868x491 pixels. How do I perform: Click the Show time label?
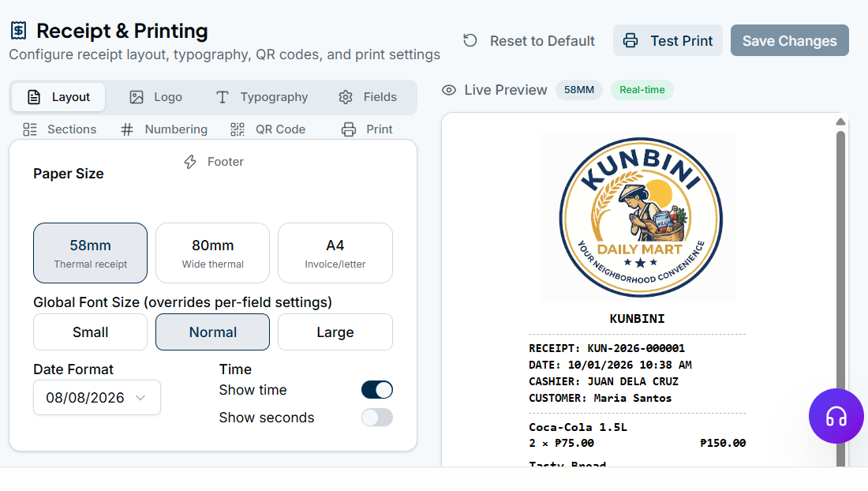pyautogui.click(x=253, y=390)
